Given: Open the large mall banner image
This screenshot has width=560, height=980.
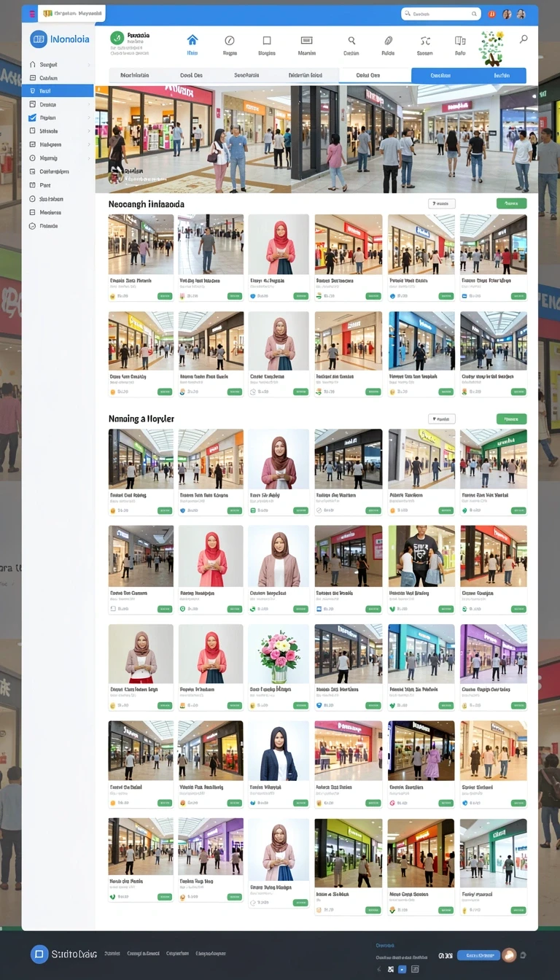Looking at the screenshot, I should (316, 139).
